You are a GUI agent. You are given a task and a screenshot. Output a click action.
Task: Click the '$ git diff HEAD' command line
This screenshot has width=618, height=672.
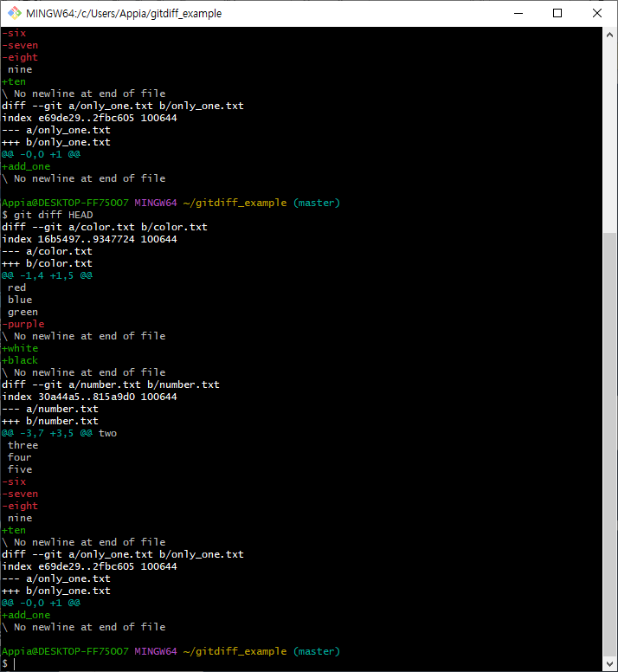47,215
